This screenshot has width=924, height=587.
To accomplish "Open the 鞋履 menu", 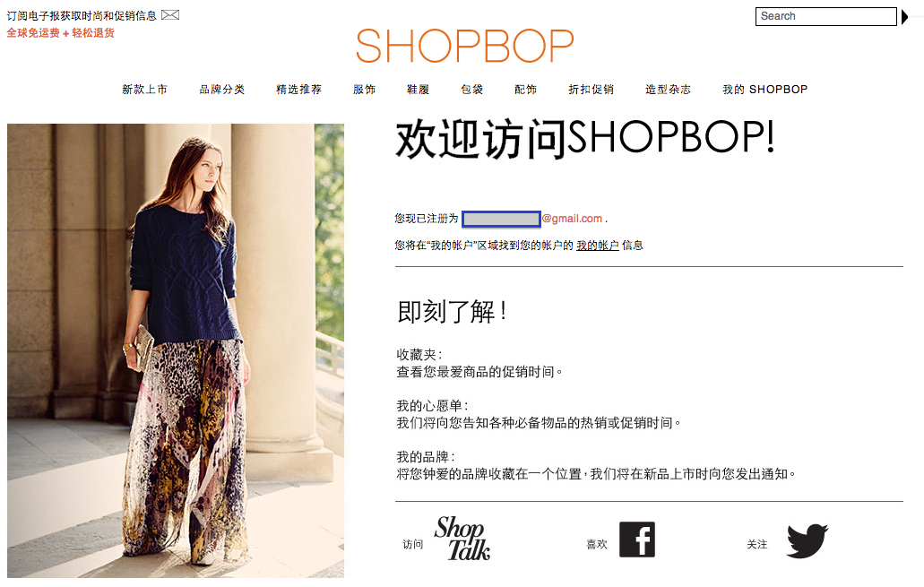I will 418,90.
